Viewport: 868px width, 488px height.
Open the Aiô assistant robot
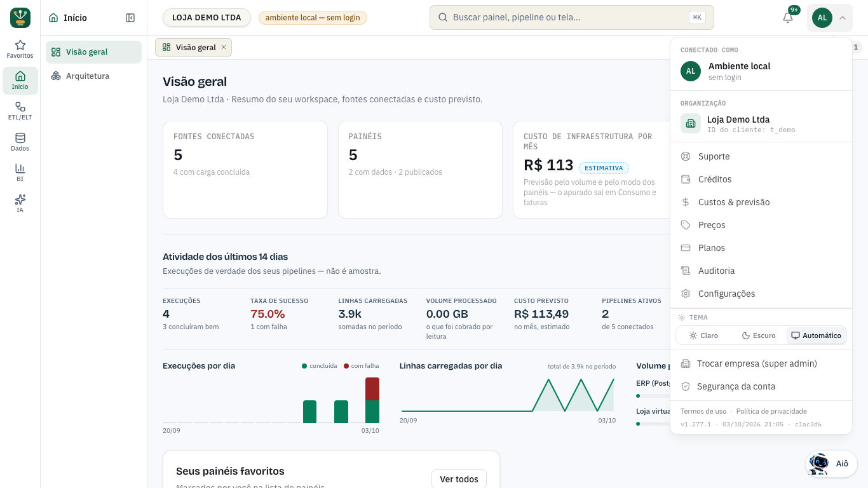[x=831, y=463]
